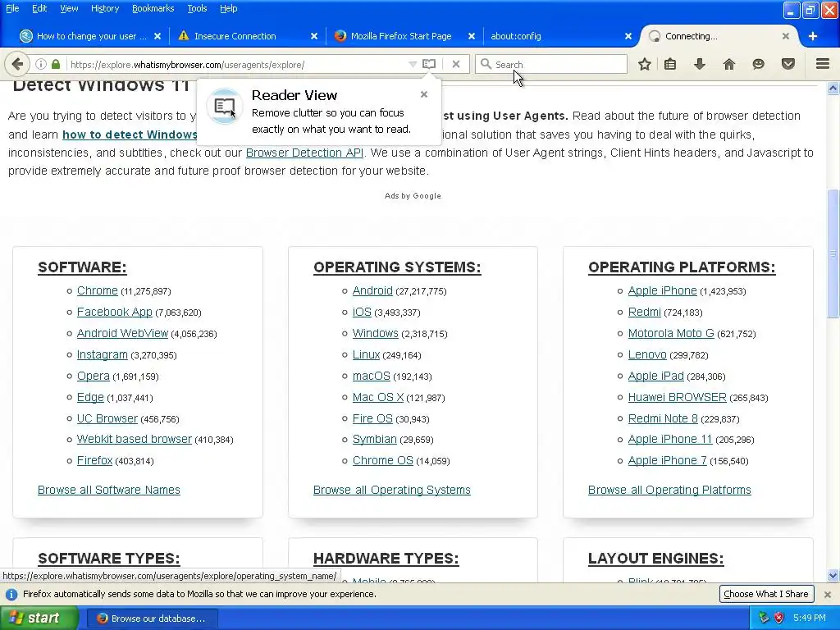
Task: Open the View menu
Action: click(69, 8)
